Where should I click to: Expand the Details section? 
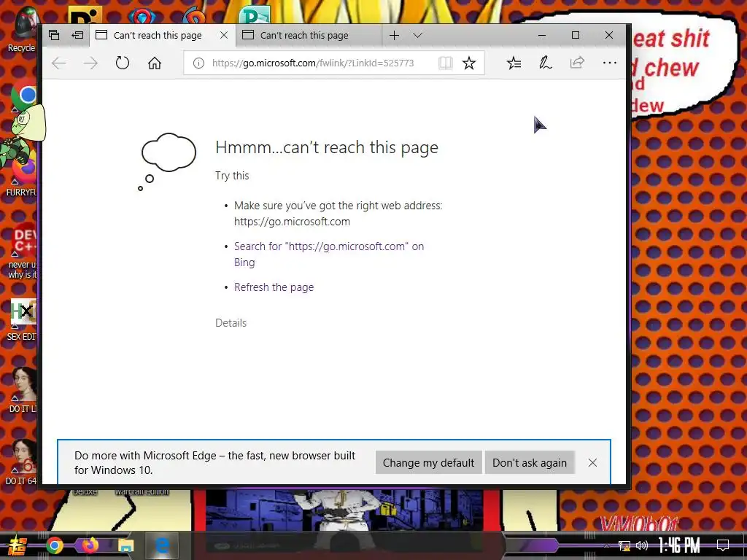point(231,323)
